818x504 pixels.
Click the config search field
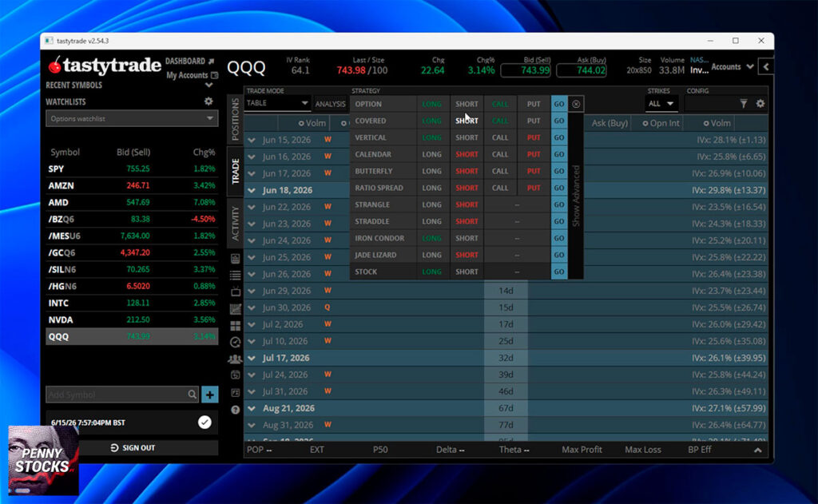(710, 104)
